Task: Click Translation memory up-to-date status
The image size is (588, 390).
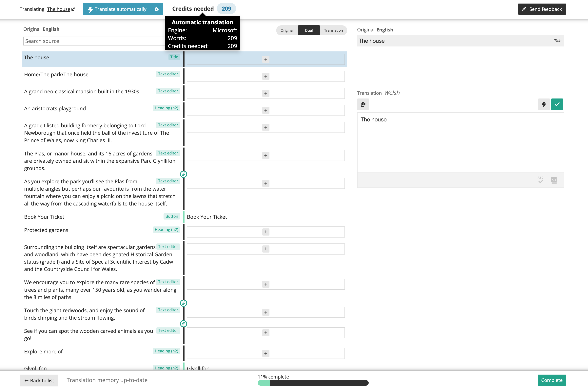Action: click(x=107, y=380)
